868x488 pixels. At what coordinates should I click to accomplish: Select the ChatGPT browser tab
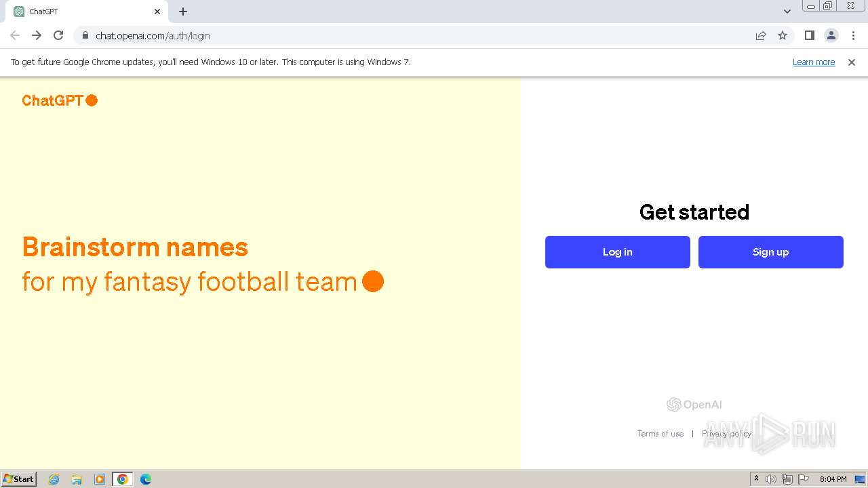88,12
